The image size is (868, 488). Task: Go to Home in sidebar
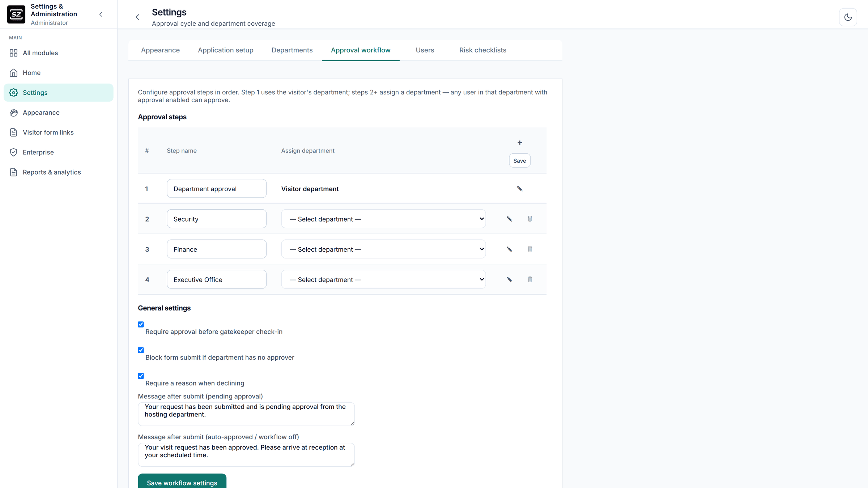(59, 73)
